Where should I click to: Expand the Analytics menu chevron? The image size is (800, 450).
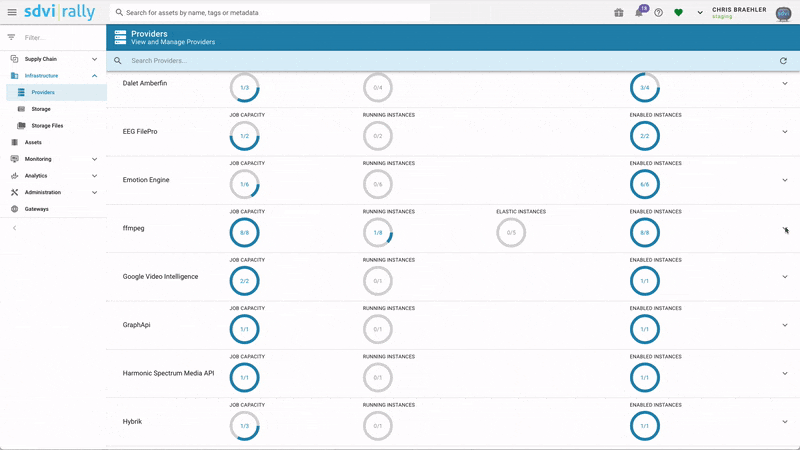[94, 176]
